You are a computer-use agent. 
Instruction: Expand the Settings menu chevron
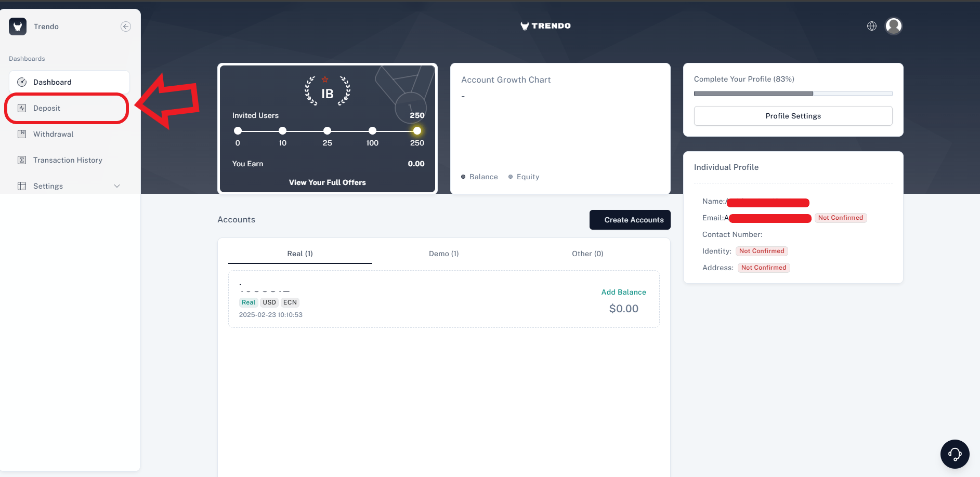coord(117,186)
